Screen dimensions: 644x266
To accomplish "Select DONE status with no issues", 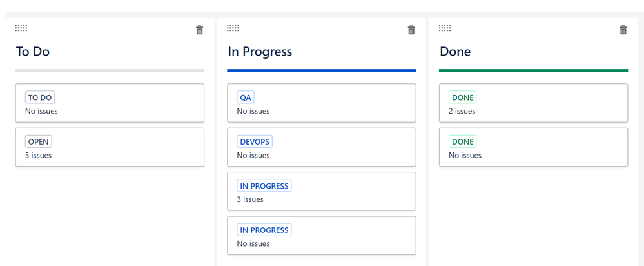I will pyautogui.click(x=534, y=147).
